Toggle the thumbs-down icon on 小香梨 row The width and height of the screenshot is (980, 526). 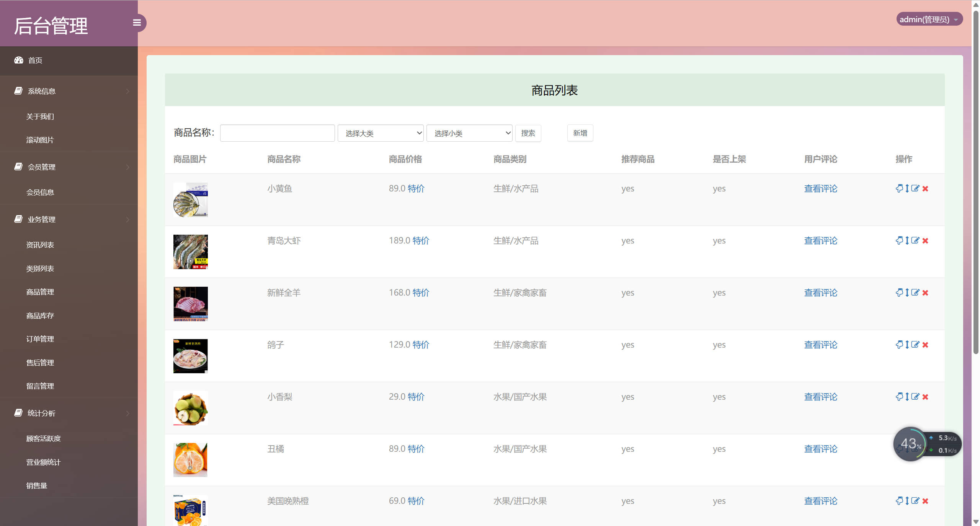pyautogui.click(x=899, y=397)
